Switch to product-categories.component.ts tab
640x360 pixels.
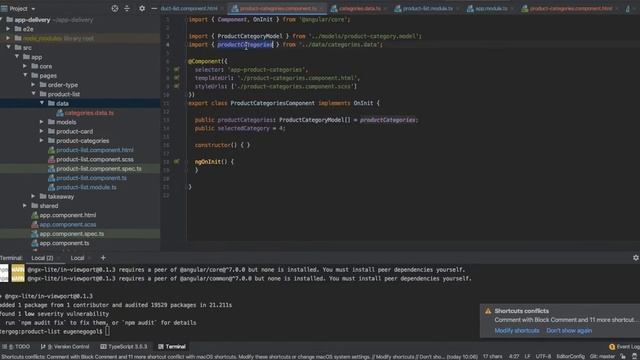point(278,8)
